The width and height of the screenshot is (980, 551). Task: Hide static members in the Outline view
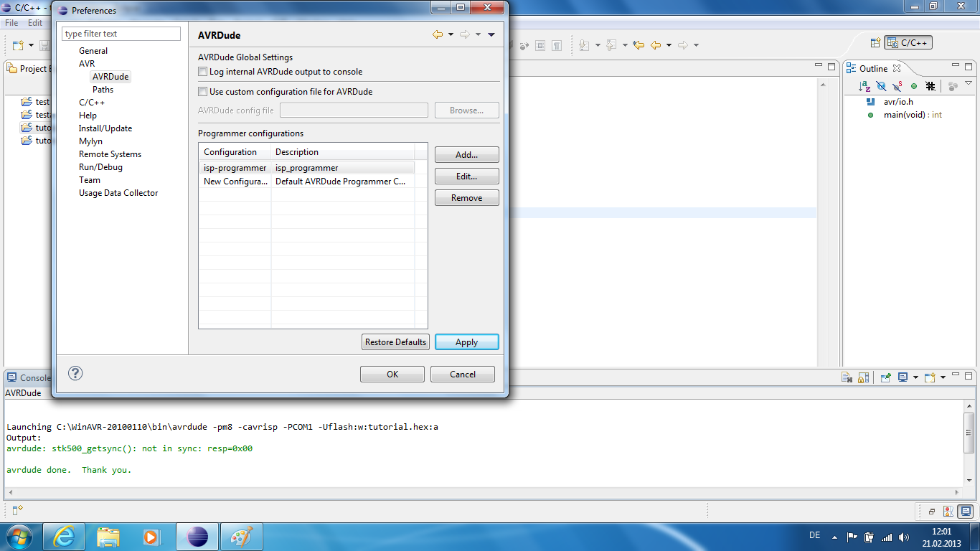tap(899, 86)
